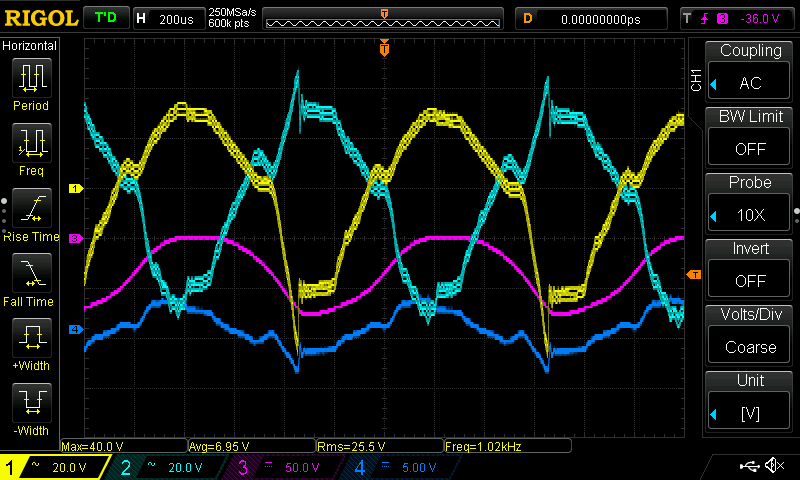Select the Freq measurement icon
The image size is (800, 480).
pos(31,143)
